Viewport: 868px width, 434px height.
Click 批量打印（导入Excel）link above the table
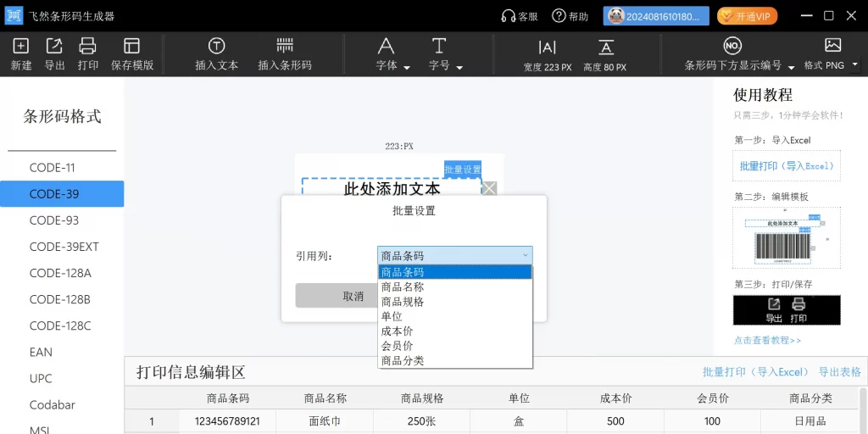(x=755, y=372)
